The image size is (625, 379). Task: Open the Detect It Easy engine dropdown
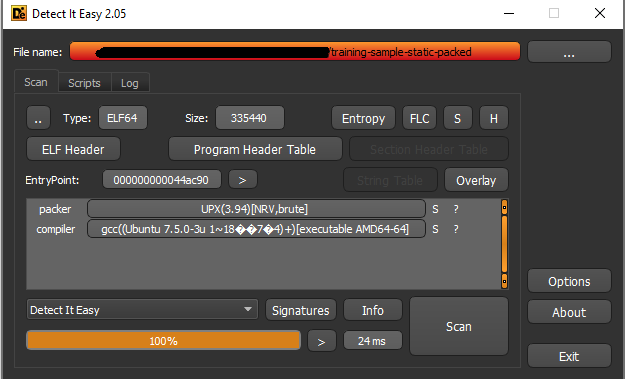142,310
